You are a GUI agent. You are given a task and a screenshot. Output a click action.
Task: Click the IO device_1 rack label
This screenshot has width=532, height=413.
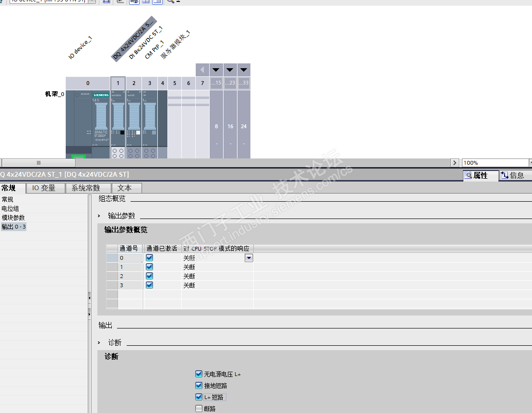(x=80, y=48)
